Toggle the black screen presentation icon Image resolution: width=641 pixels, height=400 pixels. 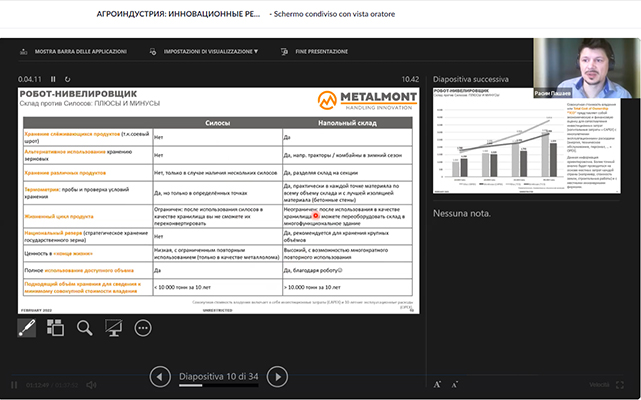113,327
